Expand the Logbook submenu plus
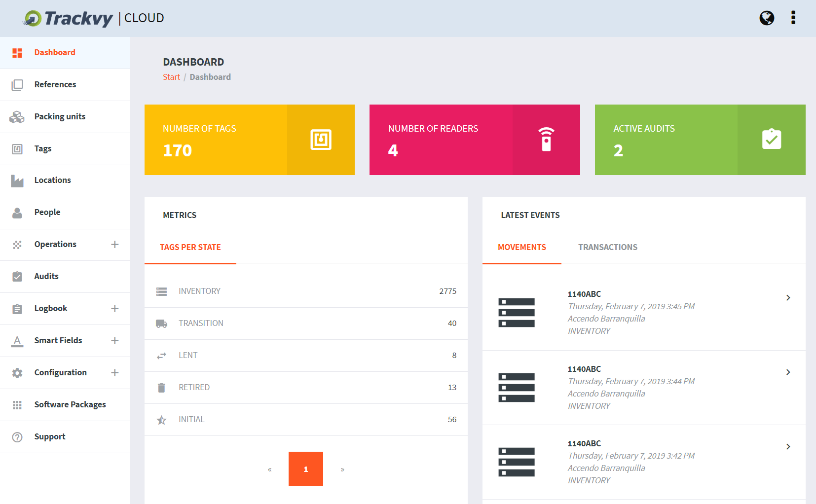 [115, 309]
